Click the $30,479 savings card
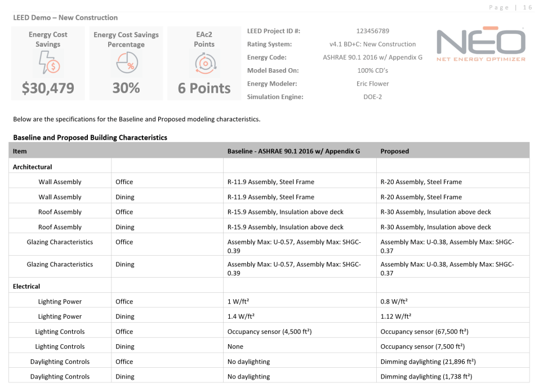Viewport: 552px width, 392px height. tap(48, 88)
